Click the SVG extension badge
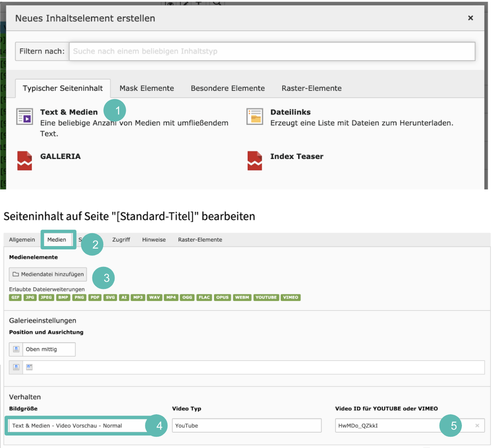 110,297
